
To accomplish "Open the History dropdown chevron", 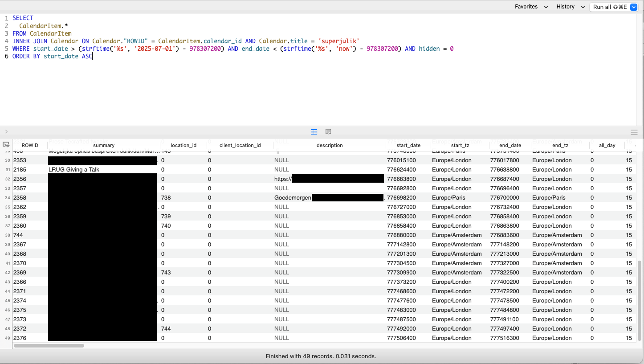I will [x=583, y=7].
